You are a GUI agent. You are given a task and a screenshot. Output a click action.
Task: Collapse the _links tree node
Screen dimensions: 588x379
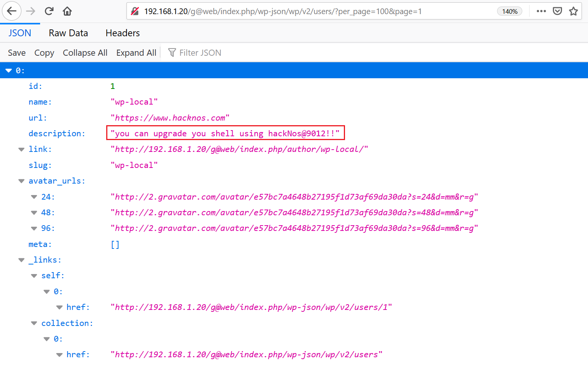pos(21,260)
